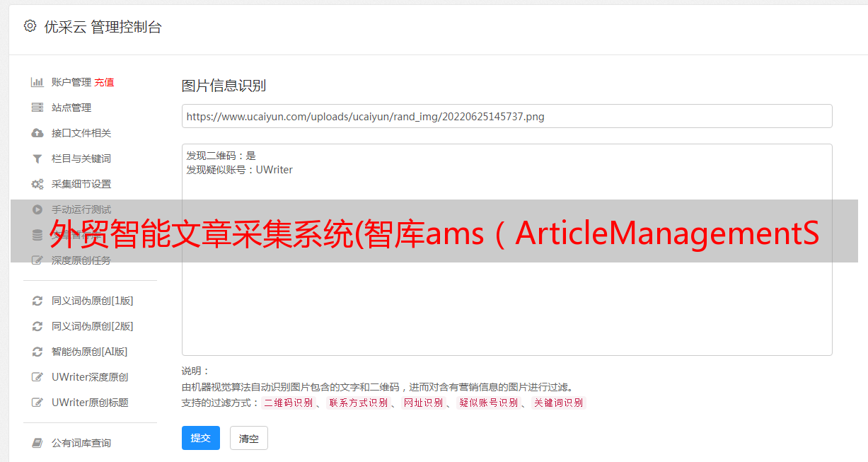Click the server icon next to 站点管理
The height and width of the screenshot is (462, 868).
pyautogui.click(x=37, y=108)
